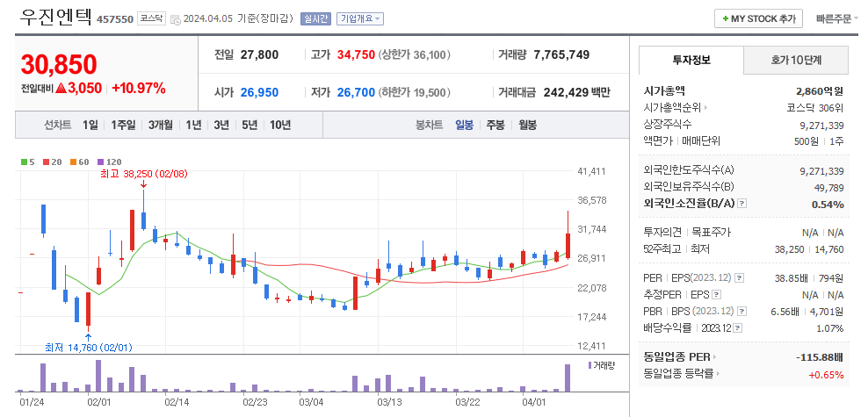Click the 투자의견 목표주가 label
Viewport: 868px width, 417px height.
[x=686, y=233]
